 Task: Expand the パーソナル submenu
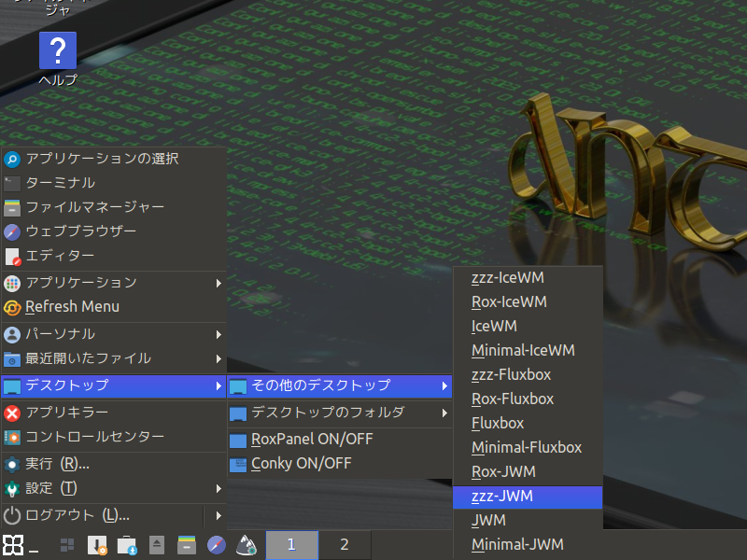tap(113, 334)
